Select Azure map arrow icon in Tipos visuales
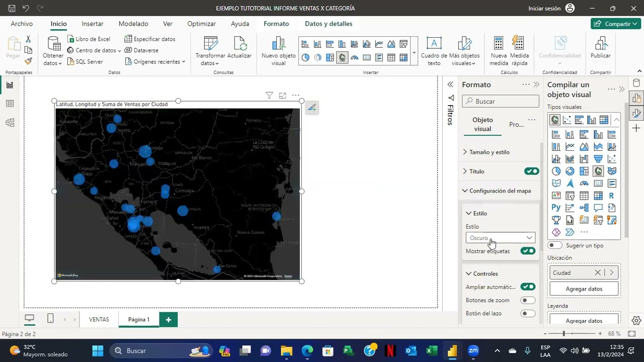 [570, 184]
